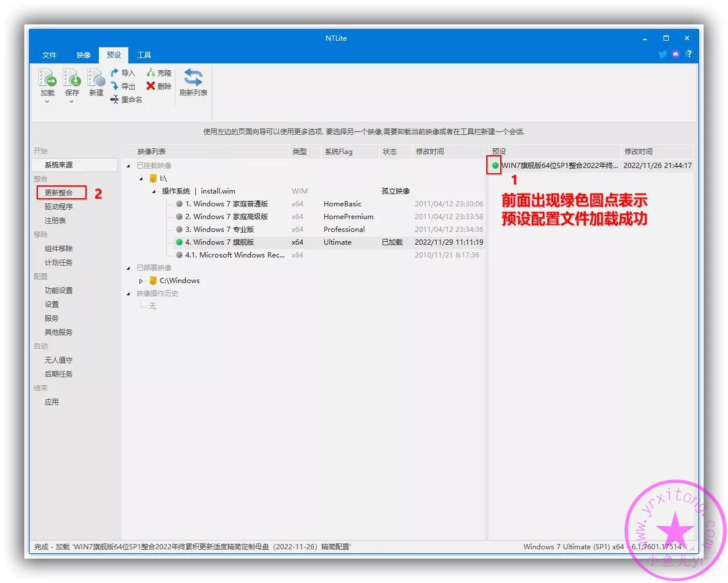Collapse the 已部署映像 group
Screen dimensions: 728x583
(x=128, y=268)
